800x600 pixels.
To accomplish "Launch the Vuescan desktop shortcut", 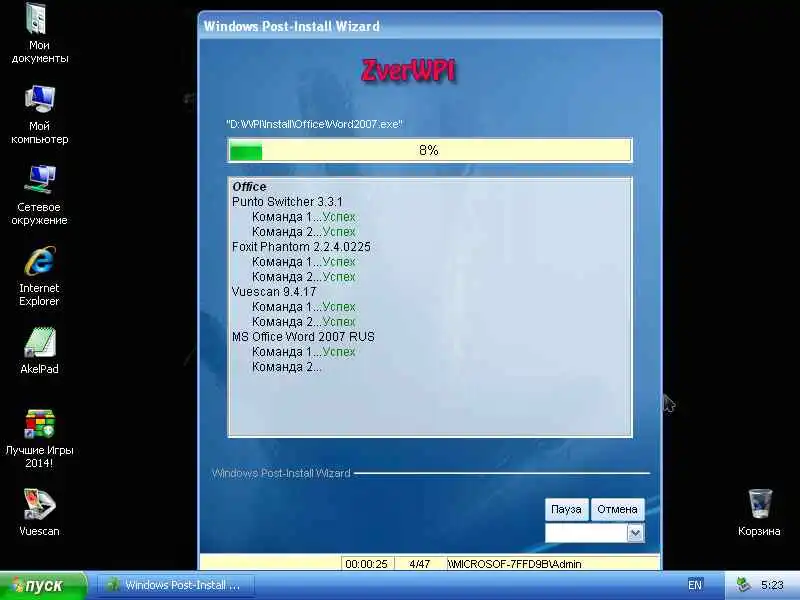I will click(x=39, y=512).
